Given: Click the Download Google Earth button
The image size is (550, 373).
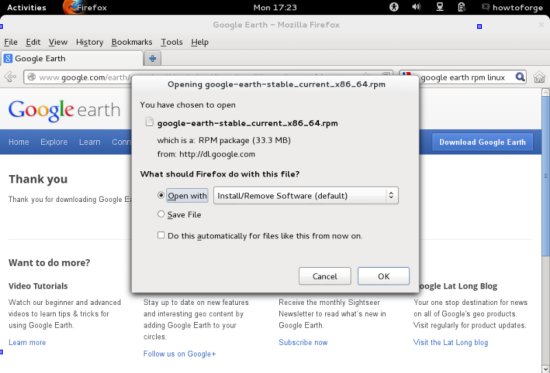Looking at the screenshot, I should point(482,142).
